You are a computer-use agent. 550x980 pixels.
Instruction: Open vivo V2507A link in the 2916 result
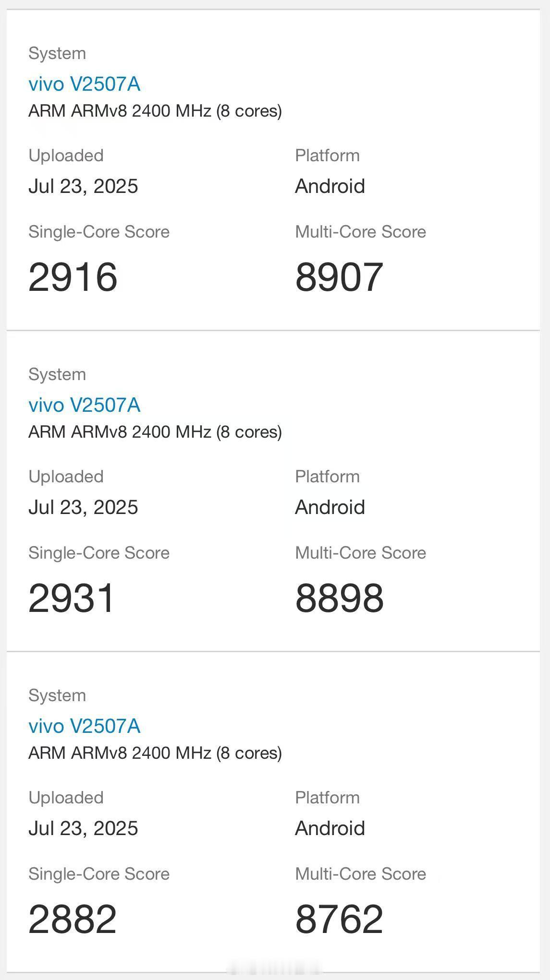(x=85, y=84)
